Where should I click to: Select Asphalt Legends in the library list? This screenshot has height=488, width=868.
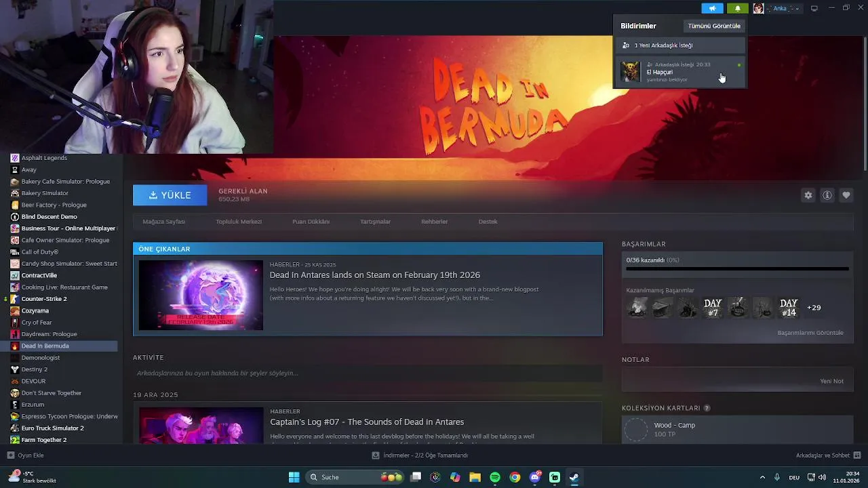coord(44,158)
